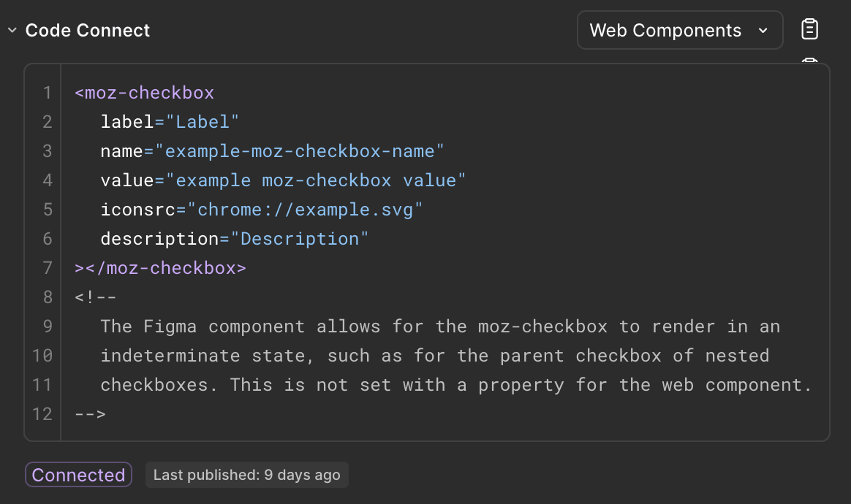Click the chevron inside the Web Components selector
This screenshot has height=504, width=851.
coord(763,31)
